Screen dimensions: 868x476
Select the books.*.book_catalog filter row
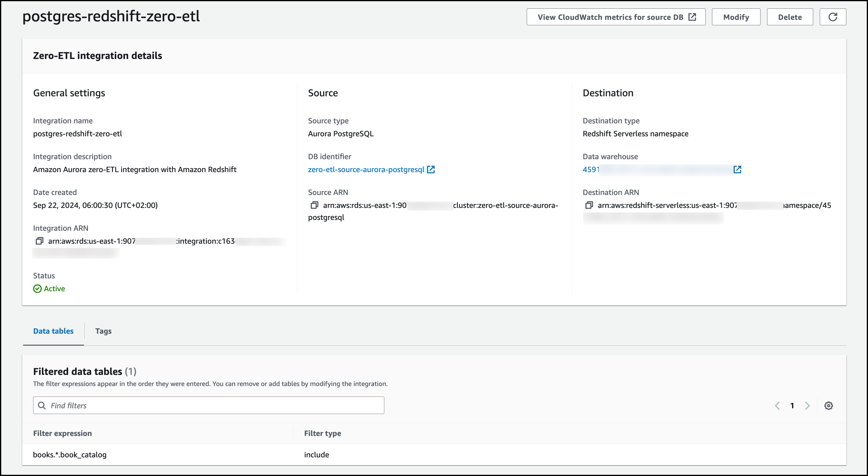tap(70, 454)
